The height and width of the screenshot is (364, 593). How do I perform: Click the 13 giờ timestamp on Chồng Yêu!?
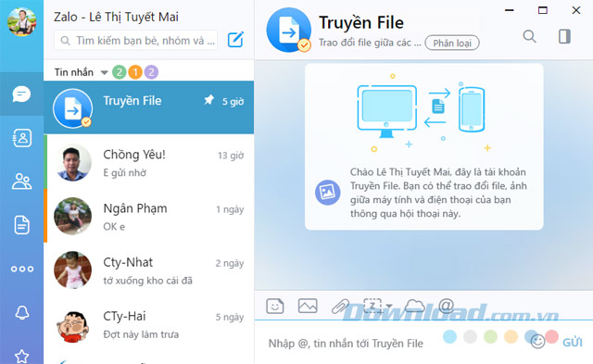tap(231, 156)
